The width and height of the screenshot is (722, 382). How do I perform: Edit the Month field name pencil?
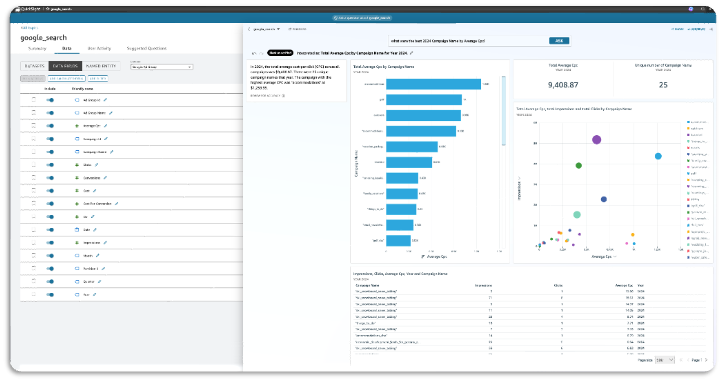click(x=98, y=255)
